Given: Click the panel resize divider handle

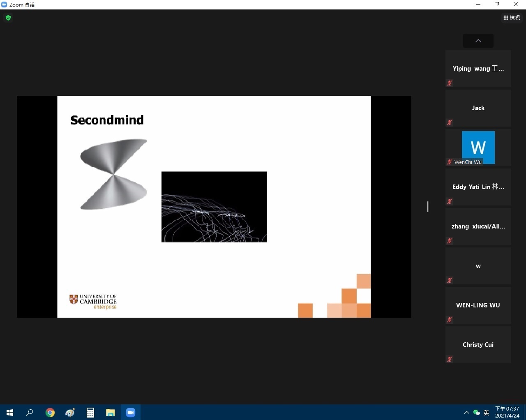Looking at the screenshot, I should click(428, 207).
